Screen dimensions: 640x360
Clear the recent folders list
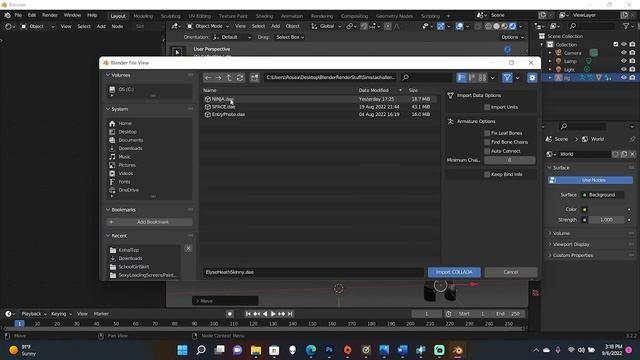pyautogui.click(x=188, y=249)
